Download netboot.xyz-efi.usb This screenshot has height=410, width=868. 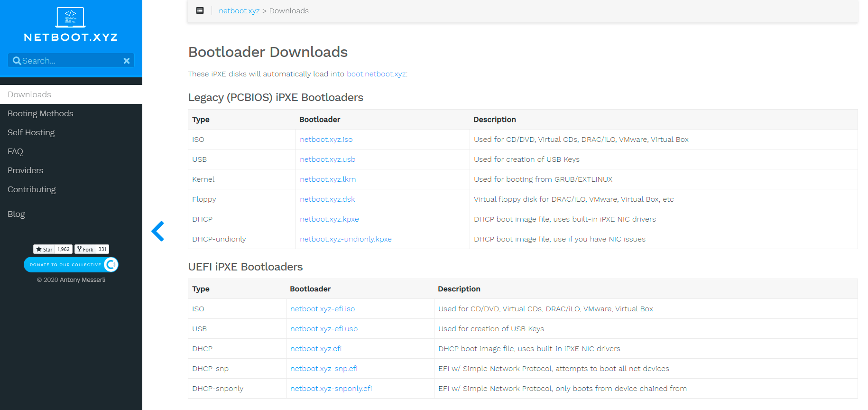click(x=324, y=329)
